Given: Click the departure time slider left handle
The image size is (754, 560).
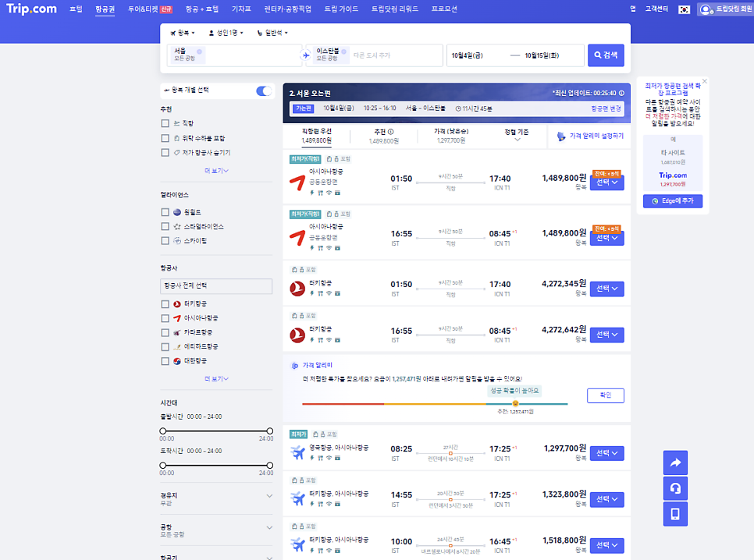Looking at the screenshot, I should pyautogui.click(x=163, y=431).
